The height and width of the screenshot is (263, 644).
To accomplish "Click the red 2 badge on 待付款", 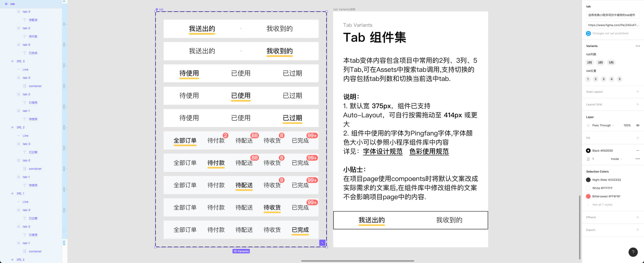I will click(226, 135).
